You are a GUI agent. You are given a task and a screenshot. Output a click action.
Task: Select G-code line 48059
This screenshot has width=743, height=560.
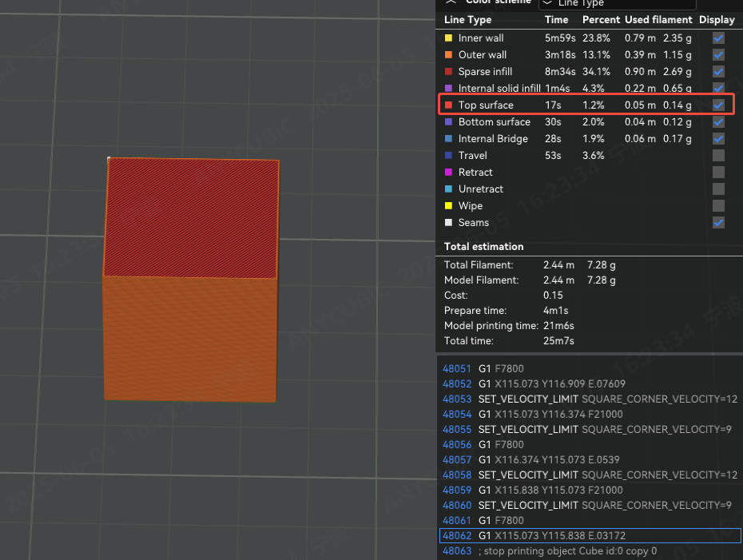tap(590, 490)
